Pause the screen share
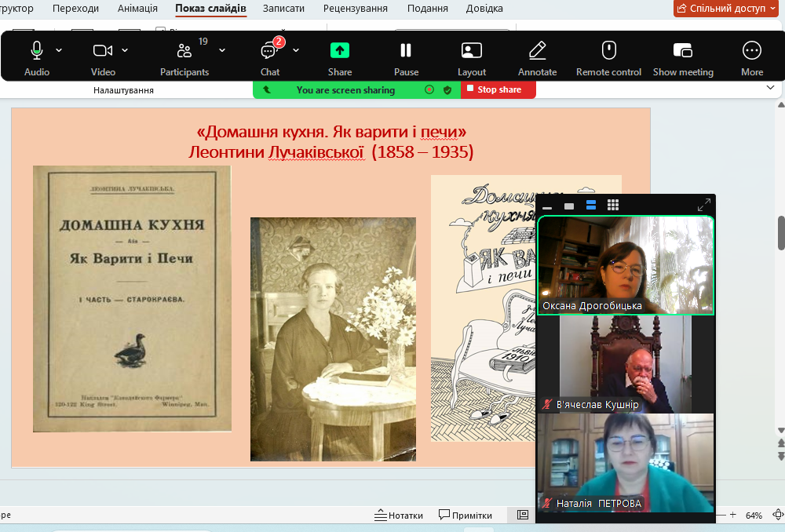Viewport: 785px width, 532px height. pyautogui.click(x=406, y=51)
